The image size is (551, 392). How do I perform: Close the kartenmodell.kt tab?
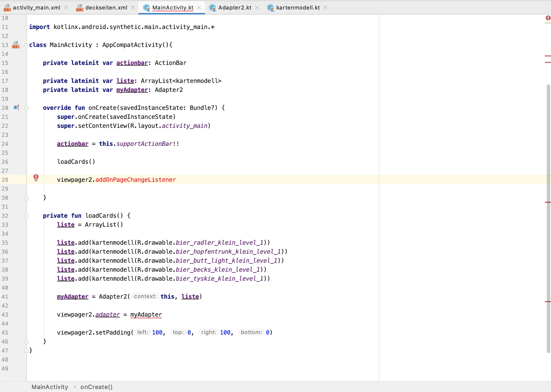[325, 7]
